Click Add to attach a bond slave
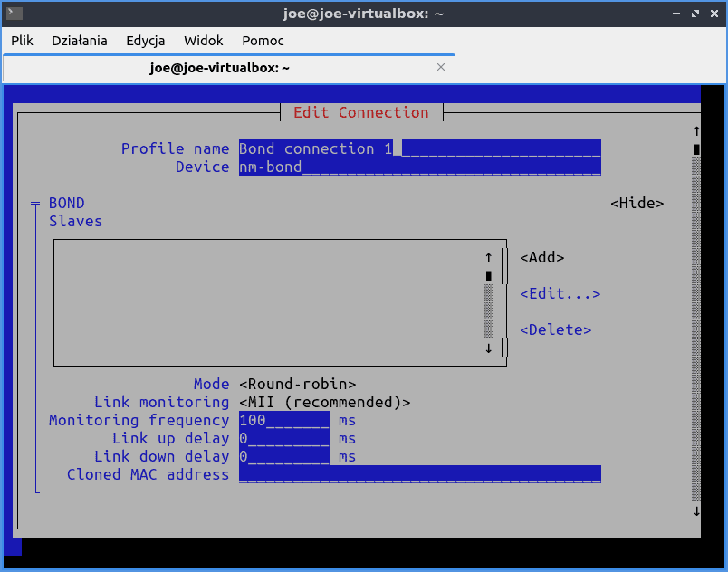This screenshot has width=728, height=572. tap(541, 257)
